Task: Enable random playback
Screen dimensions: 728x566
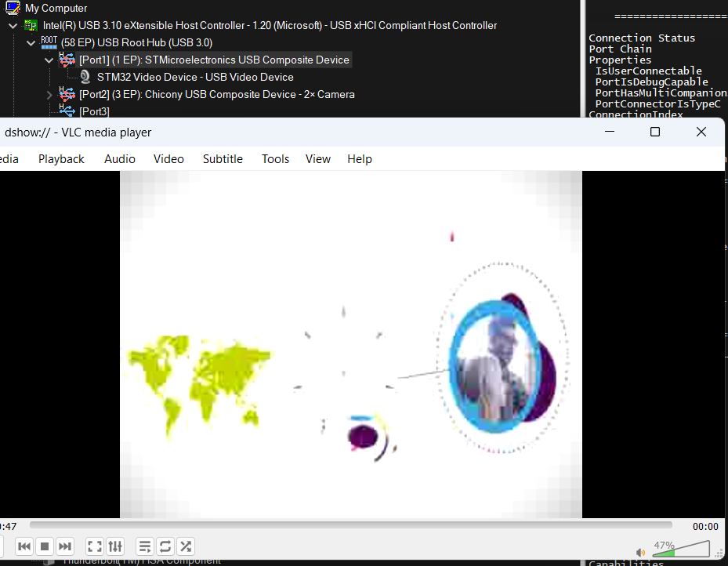Action: click(186, 546)
